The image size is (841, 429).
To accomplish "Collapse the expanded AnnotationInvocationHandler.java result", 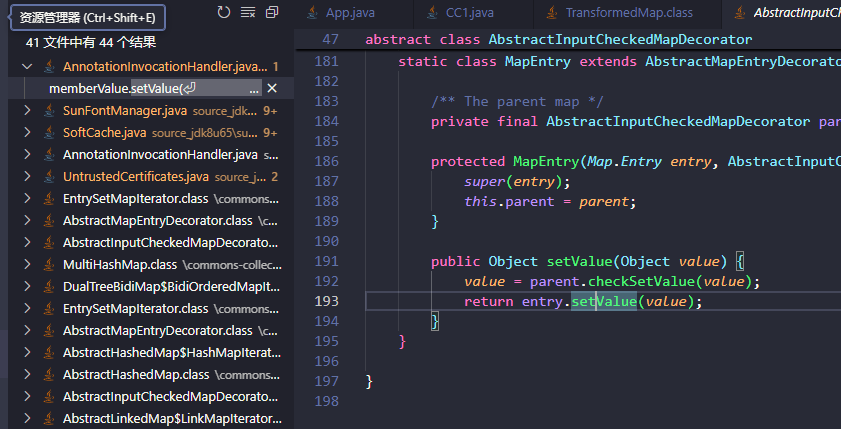I will pos(27,67).
